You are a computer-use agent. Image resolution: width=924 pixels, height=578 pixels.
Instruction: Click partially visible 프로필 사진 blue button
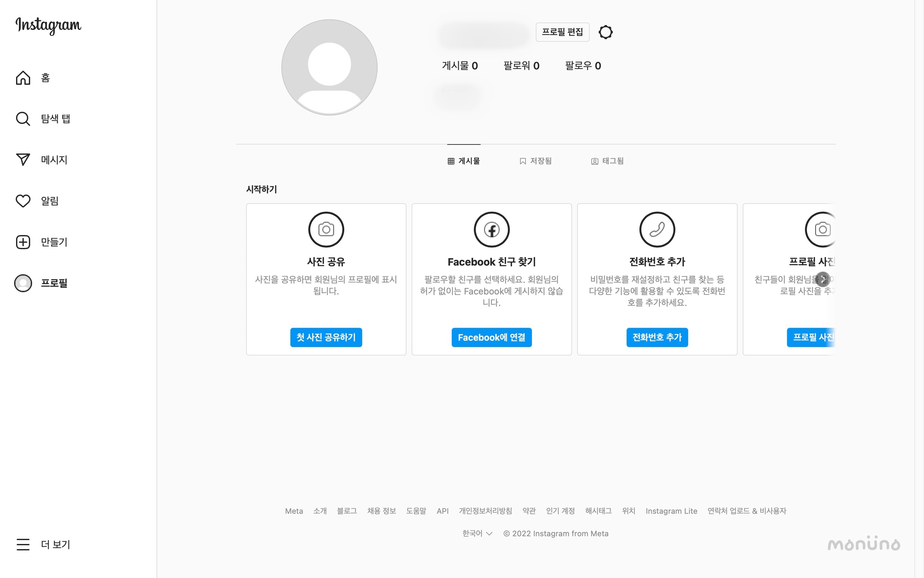811,337
